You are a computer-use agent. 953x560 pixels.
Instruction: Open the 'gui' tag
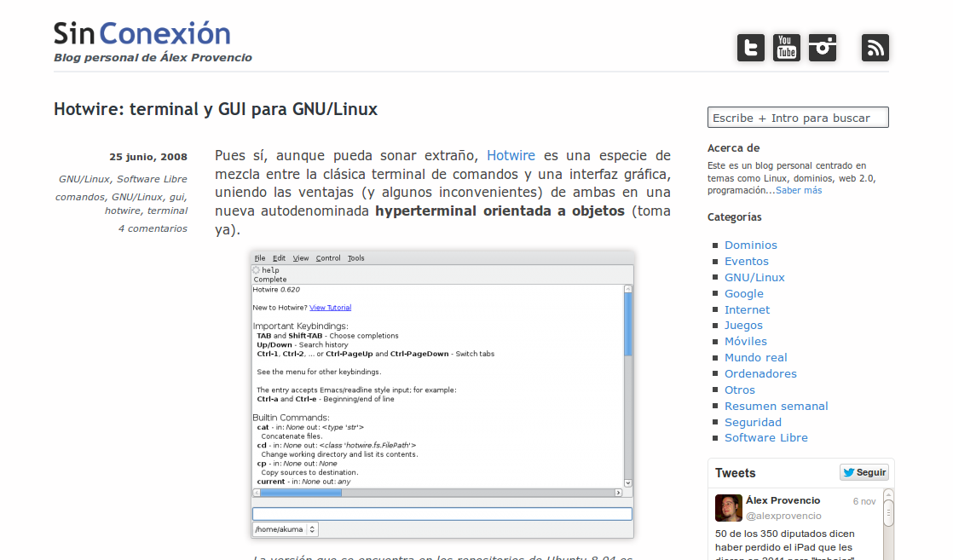[x=177, y=198]
